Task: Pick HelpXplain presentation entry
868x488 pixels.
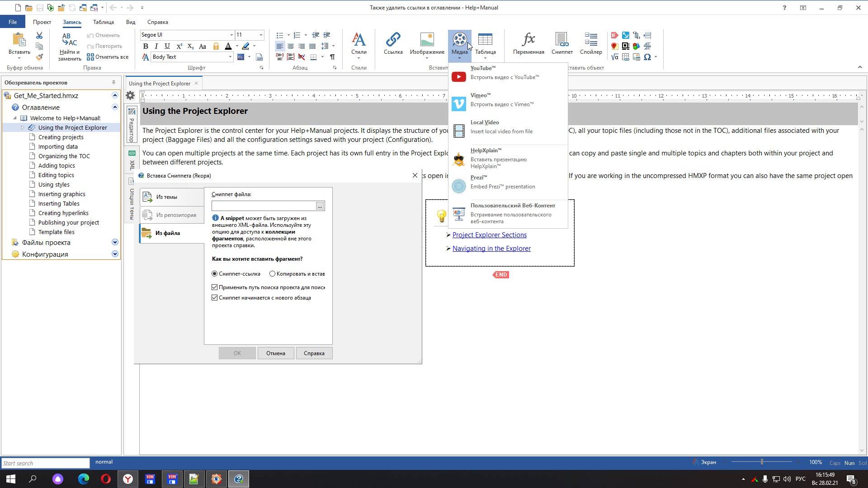Action: point(498,158)
